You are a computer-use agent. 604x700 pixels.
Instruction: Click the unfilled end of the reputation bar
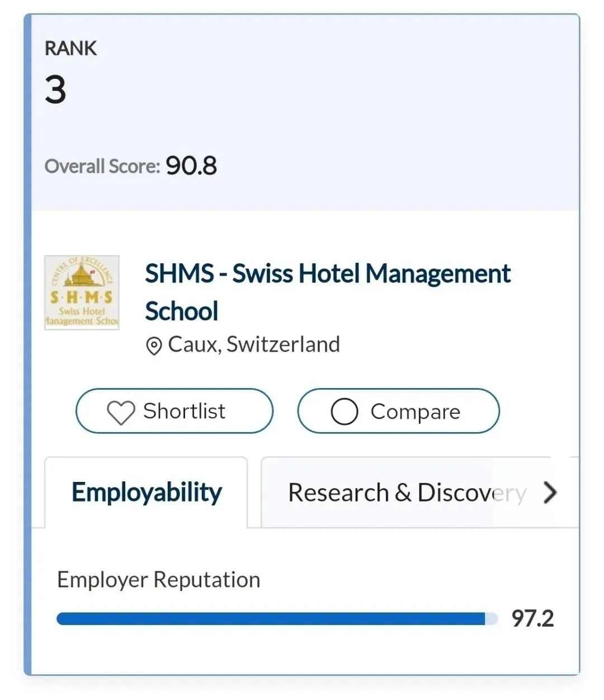coord(492,619)
